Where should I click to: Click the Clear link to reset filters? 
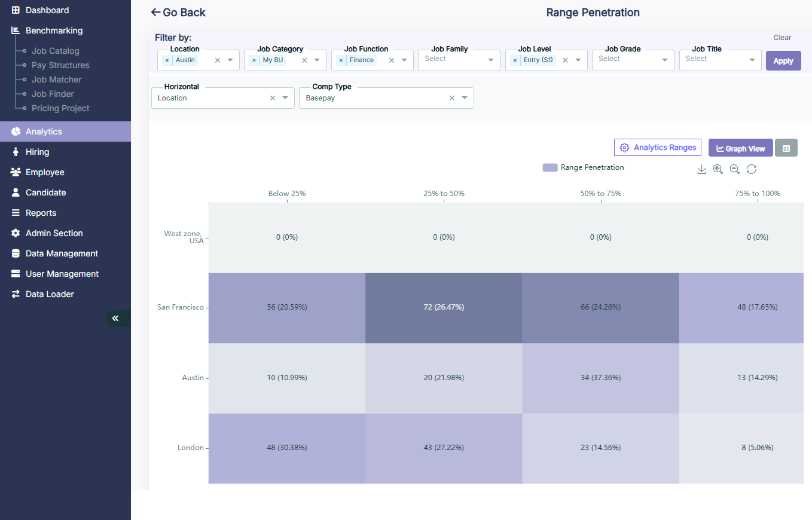tap(782, 37)
